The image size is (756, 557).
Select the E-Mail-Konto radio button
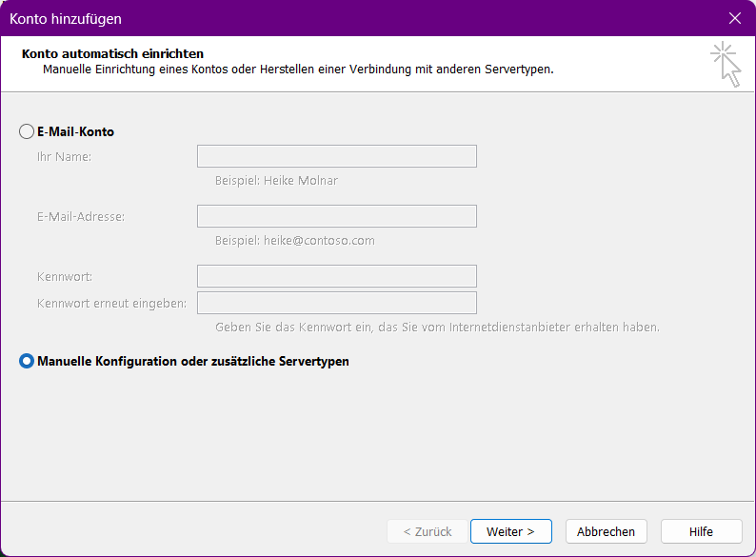(27, 132)
